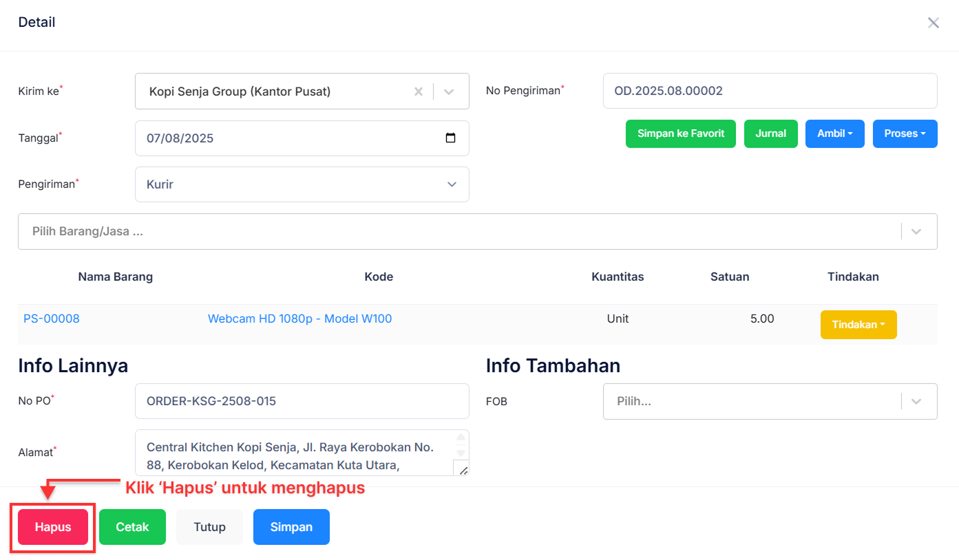Save with the blue Simpan button
This screenshot has height=560, width=959.
click(x=291, y=527)
